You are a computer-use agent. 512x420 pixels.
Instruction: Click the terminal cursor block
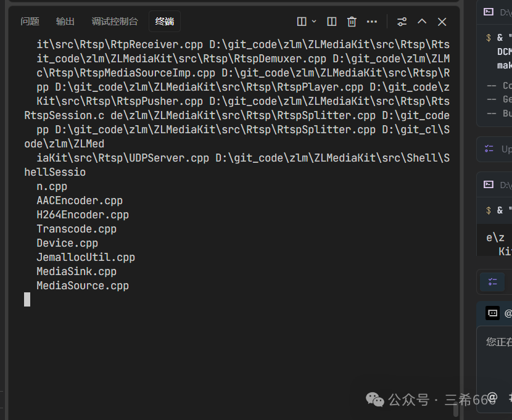(27, 299)
